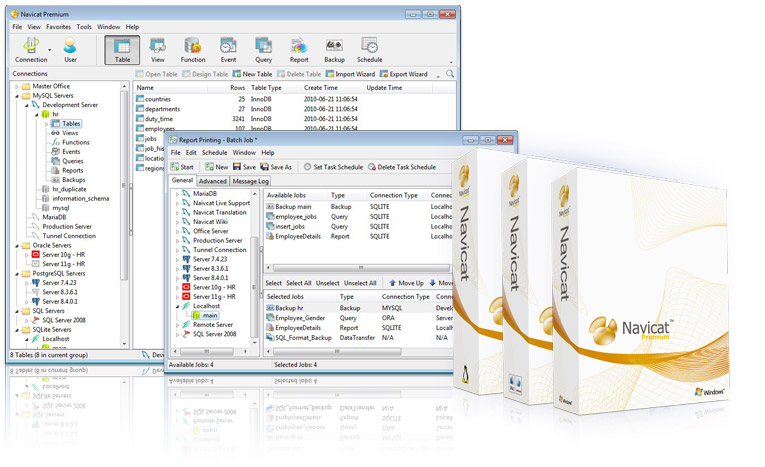Open the Function objects icon
This screenshot has width=765, height=467.
coord(193,49)
